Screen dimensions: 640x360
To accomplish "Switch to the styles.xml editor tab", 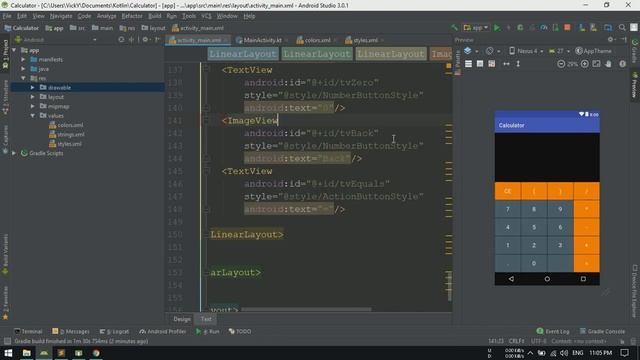I will 365,40.
